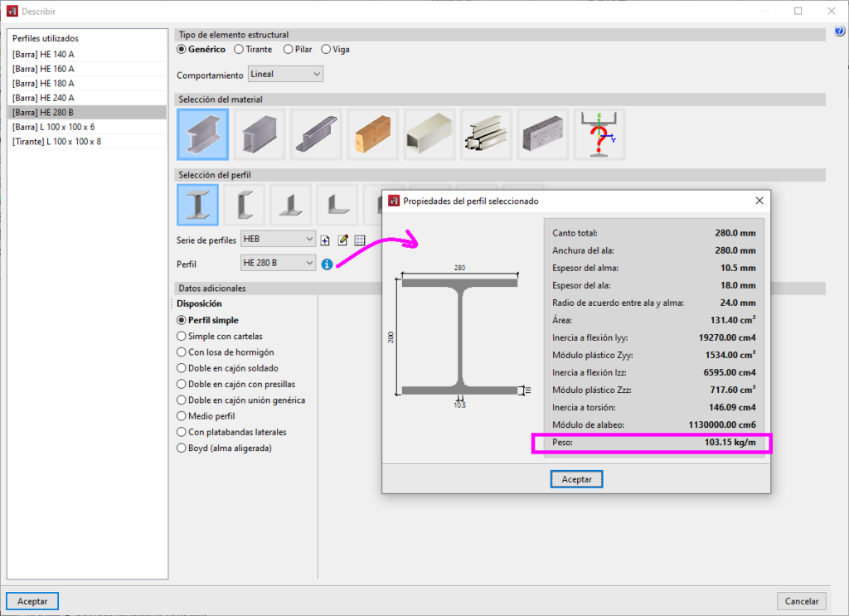Viewport: 849px width, 616px height.
Task: Select [Barra] HE 280 B in list
Action: pos(86,113)
